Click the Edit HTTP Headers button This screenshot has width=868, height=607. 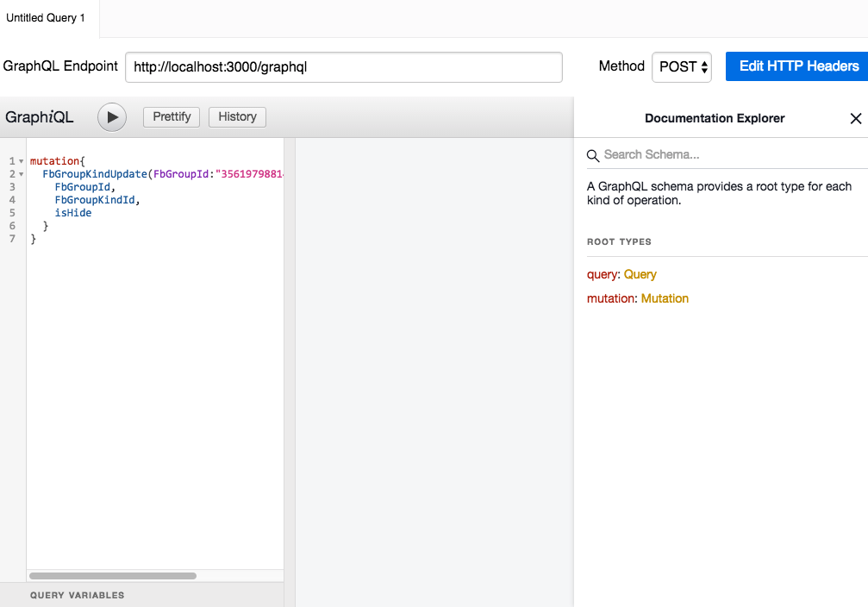[797, 66]
